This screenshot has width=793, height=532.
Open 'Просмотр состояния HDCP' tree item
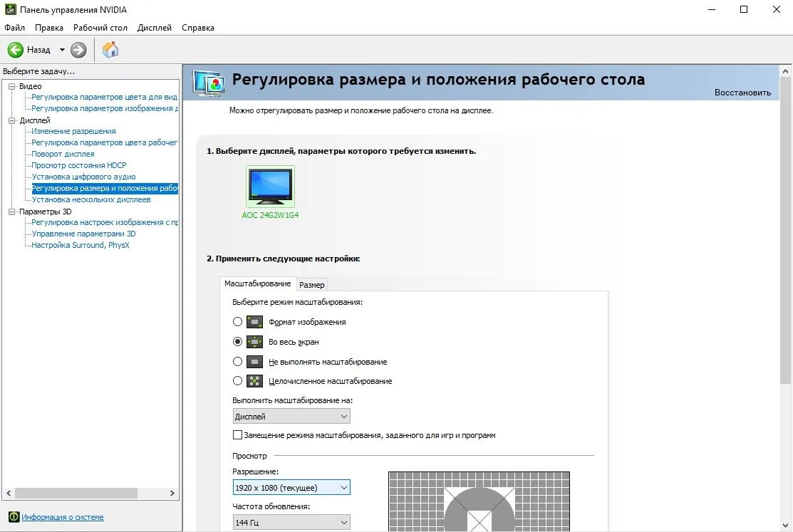point(79,165)
